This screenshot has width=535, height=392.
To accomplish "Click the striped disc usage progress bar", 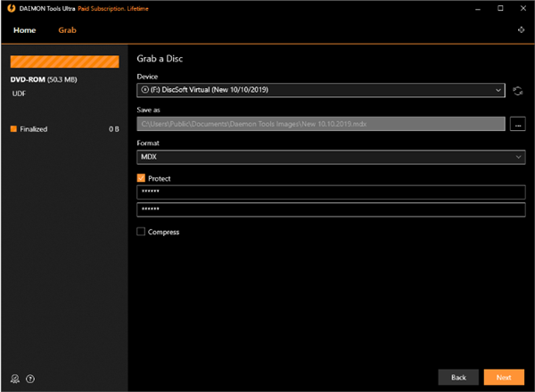I will (65, 61).
